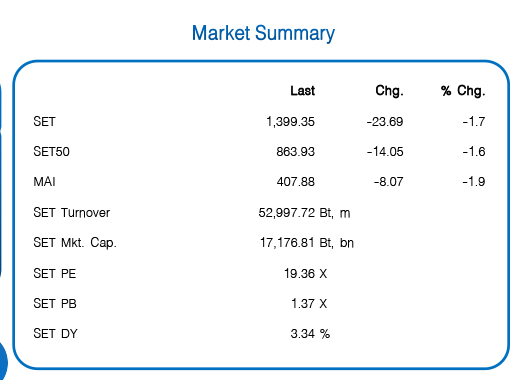Click the SET index row label
Viewport: 532px width, 380px height.
(44, 121)
